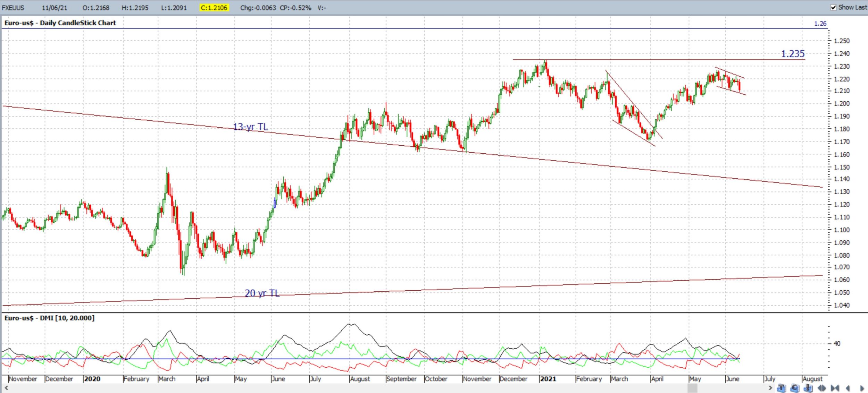The width and height of the screenshot is (868, 393).
Task: Click the blue 'I' toolbox icon
Action: coord(808,388)
